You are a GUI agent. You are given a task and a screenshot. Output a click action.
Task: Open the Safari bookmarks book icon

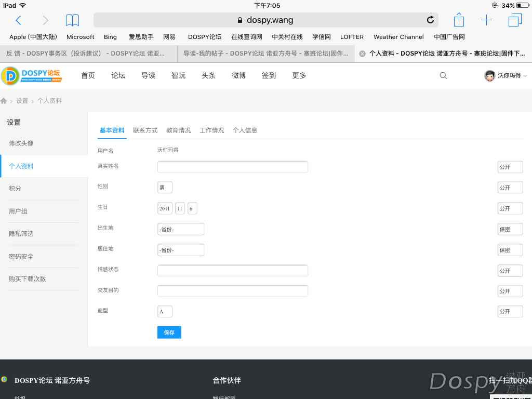tap(72, 20)
